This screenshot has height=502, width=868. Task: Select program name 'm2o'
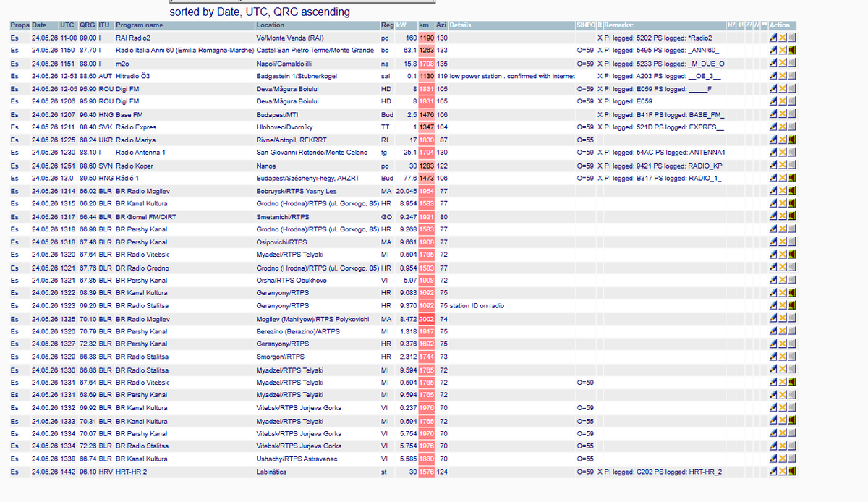[x=122, y=63]
